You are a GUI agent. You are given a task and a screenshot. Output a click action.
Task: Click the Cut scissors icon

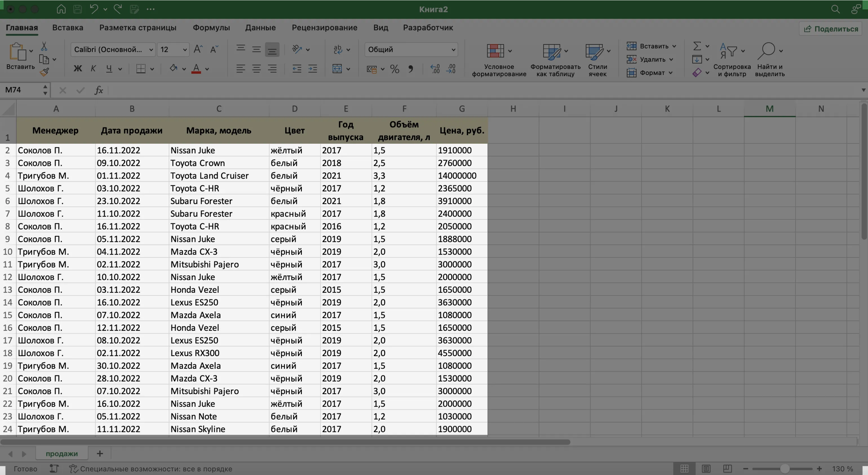[x=44, y=46]
